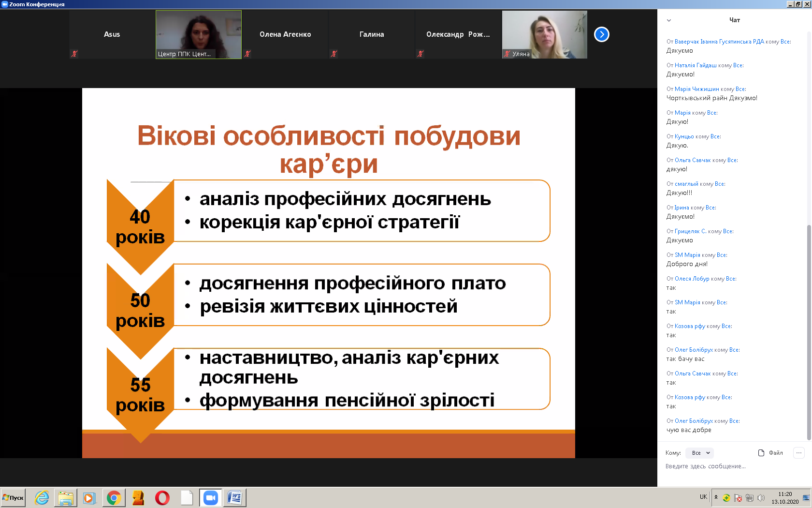Open the Кому recipient dropdown set to Все

(700, 453)
